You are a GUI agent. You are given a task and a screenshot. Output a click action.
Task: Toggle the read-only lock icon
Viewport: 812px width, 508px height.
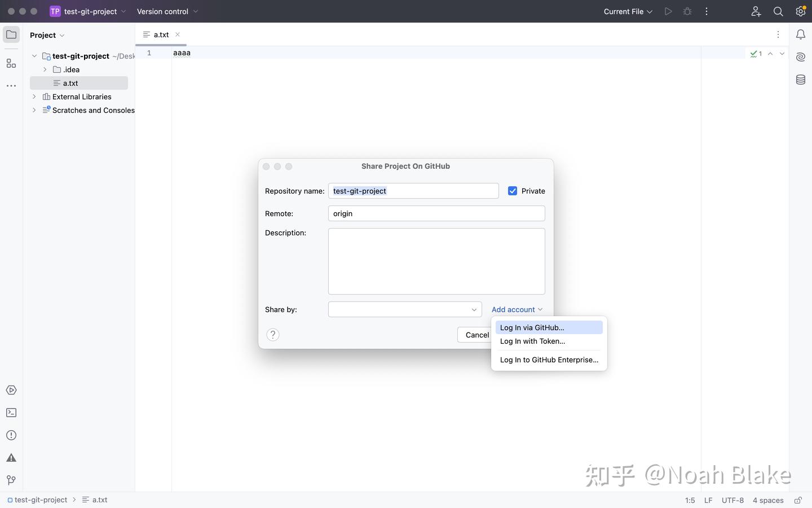798,500
